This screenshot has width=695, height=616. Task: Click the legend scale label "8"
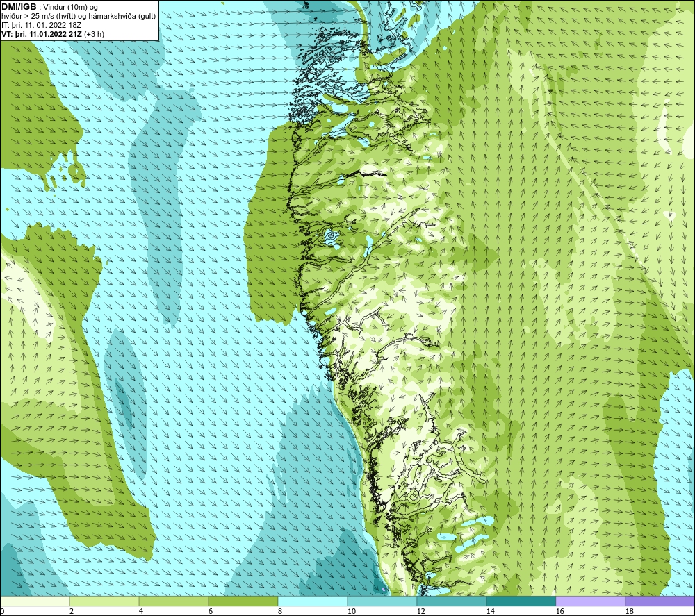[280, 611]
